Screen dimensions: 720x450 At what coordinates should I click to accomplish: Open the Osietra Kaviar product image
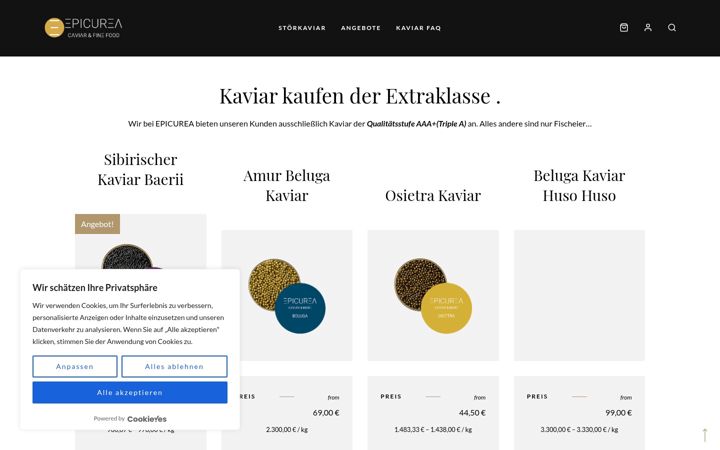click(433, 295)
